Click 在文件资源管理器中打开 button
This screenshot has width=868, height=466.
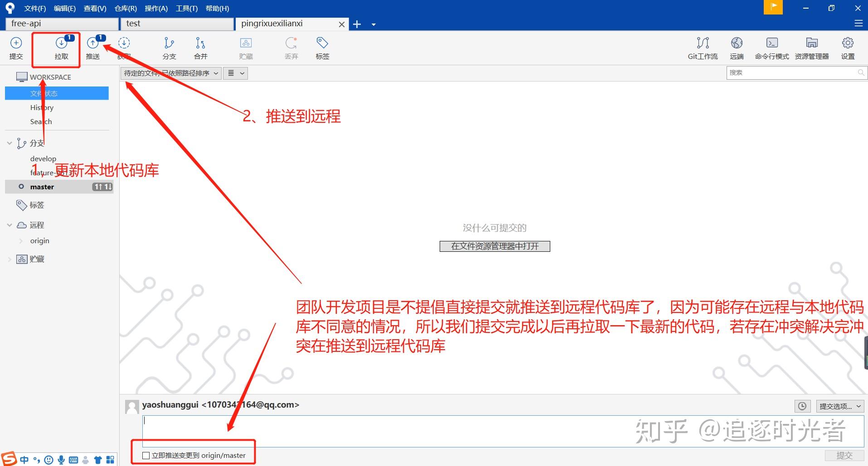pos(494,246)
